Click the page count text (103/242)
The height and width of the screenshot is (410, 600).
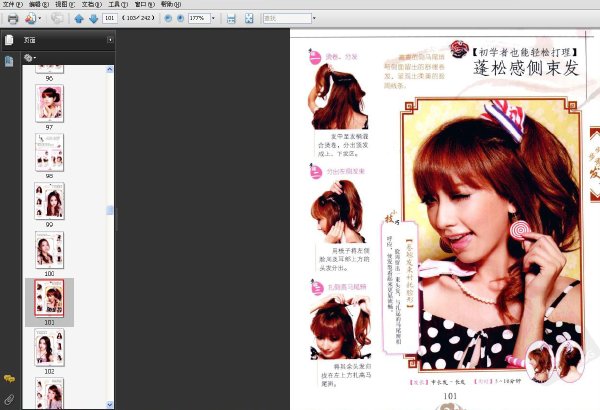(138, 18)
